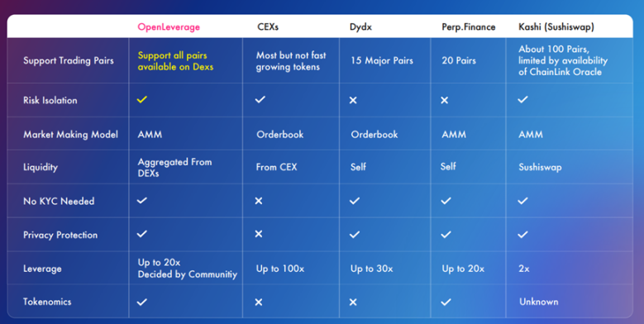This screenshot has width=644, height=324.
Task: Click the Support Trading Pairs row label
Action: pos(68,61)
